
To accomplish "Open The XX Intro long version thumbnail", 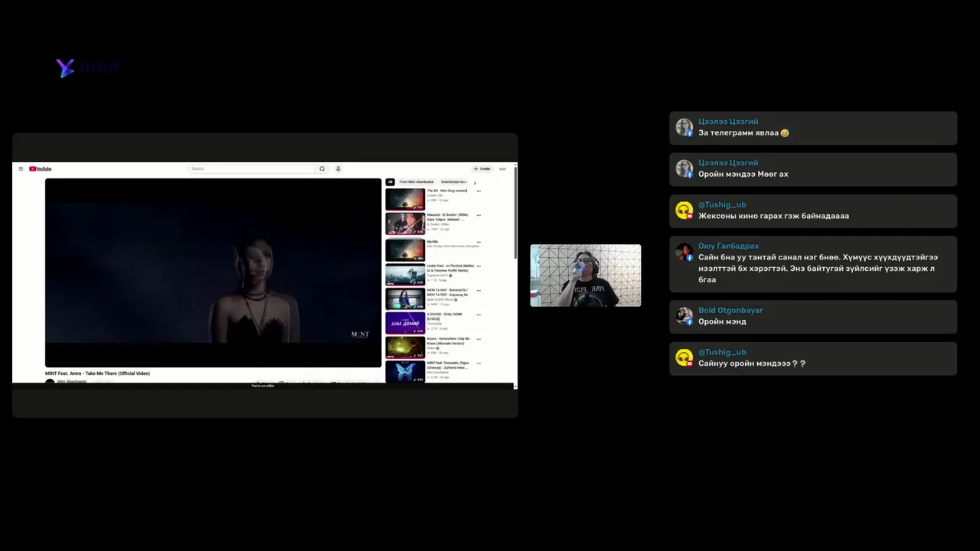I will click(405, 199).
